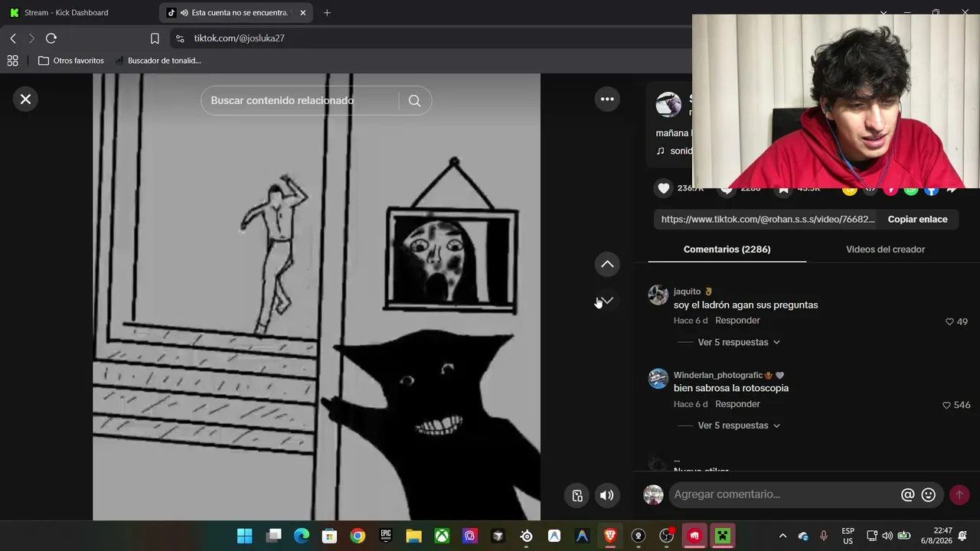Open the Xbox app from taskbar
The height and width of the screenshot is (551, 980).
tap(442, 536)
